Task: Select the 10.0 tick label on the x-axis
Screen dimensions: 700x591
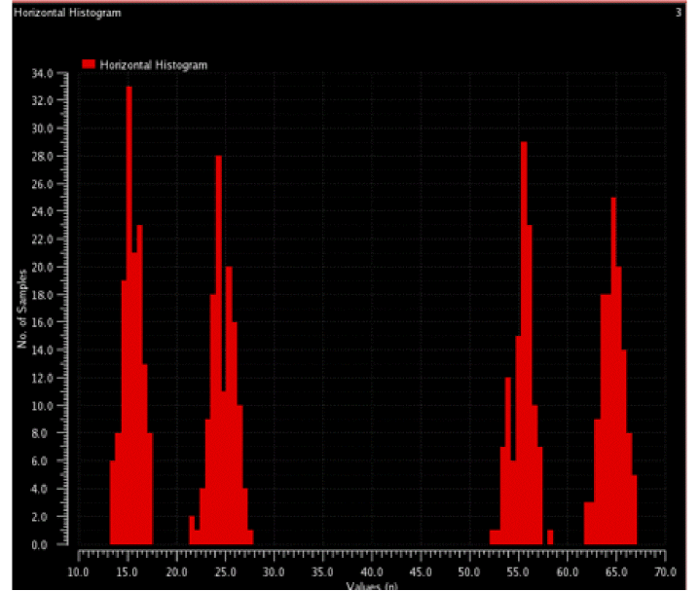Action: click(x=78, y=571)
